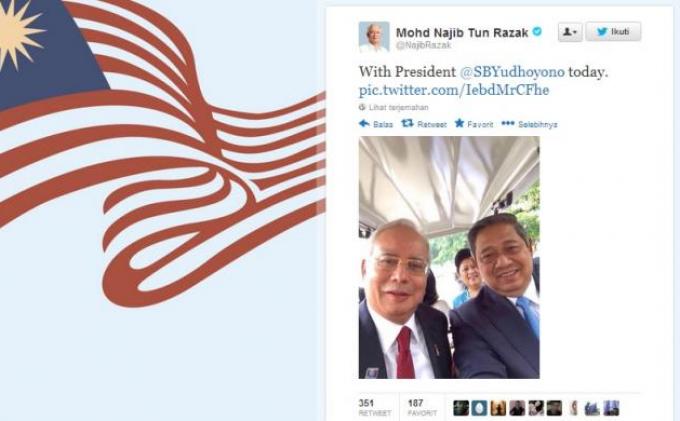This screenshot has height=421, width=680.
Task: Click the Favorit star icon
Action: click(x=459, y=124)
